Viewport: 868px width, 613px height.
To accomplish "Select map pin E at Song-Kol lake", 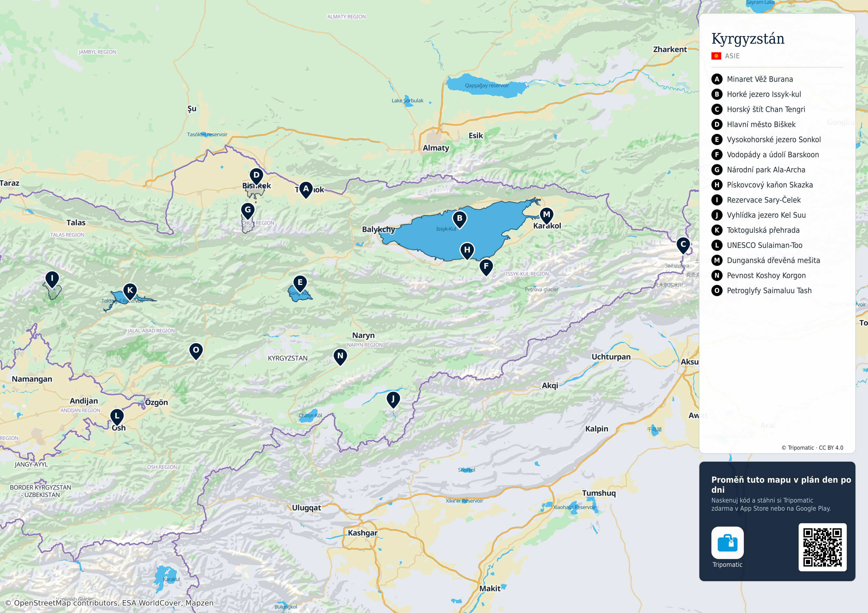I will click(x=300, y=283).
